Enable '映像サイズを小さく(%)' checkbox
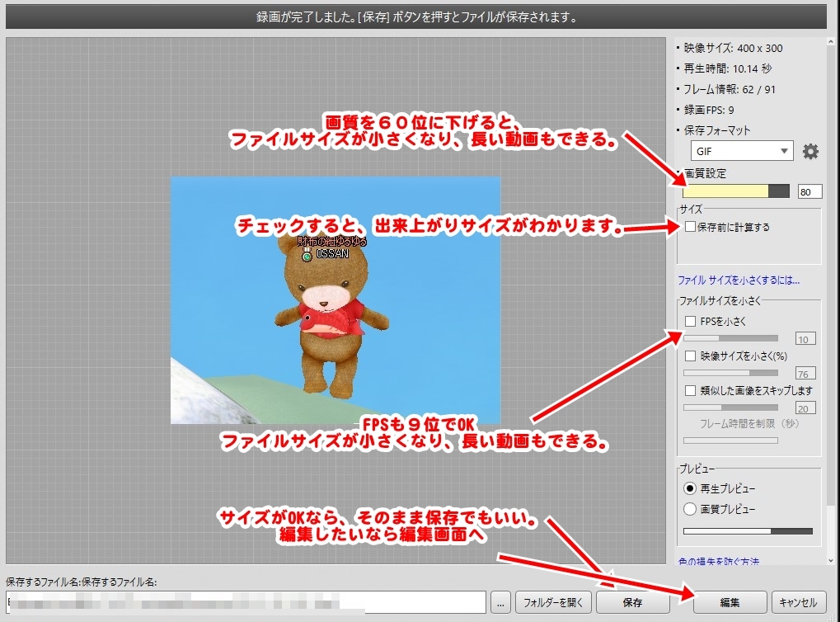This screenshot has width=840, height=622. point(690,356)
